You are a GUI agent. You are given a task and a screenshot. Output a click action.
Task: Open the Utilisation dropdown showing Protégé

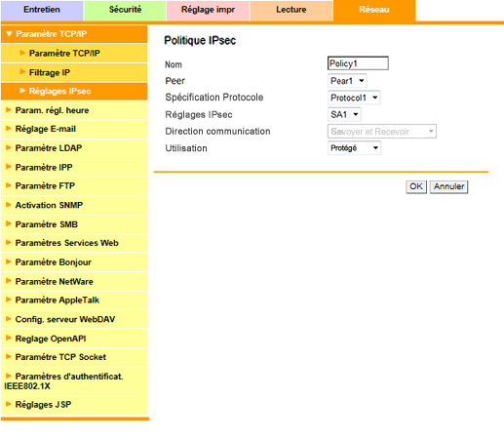[354, 148]
